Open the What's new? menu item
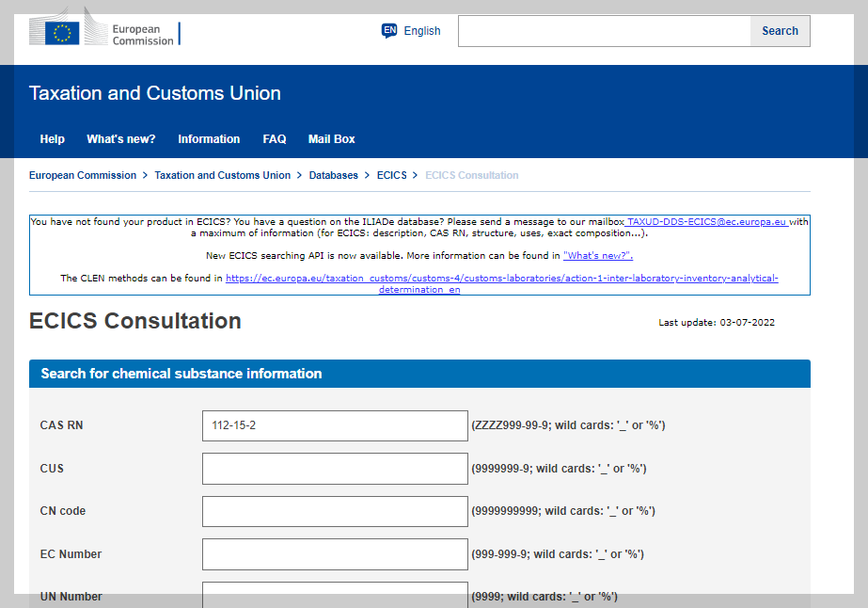Image resolution: width=868 pixels, height=608 pixels. point(120,139)
